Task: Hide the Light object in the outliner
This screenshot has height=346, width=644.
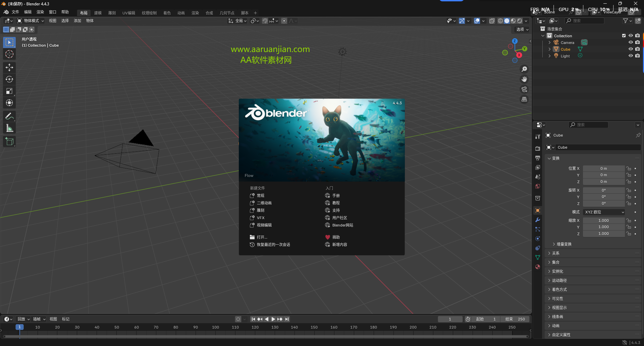Action: click(x=630, y=56)
